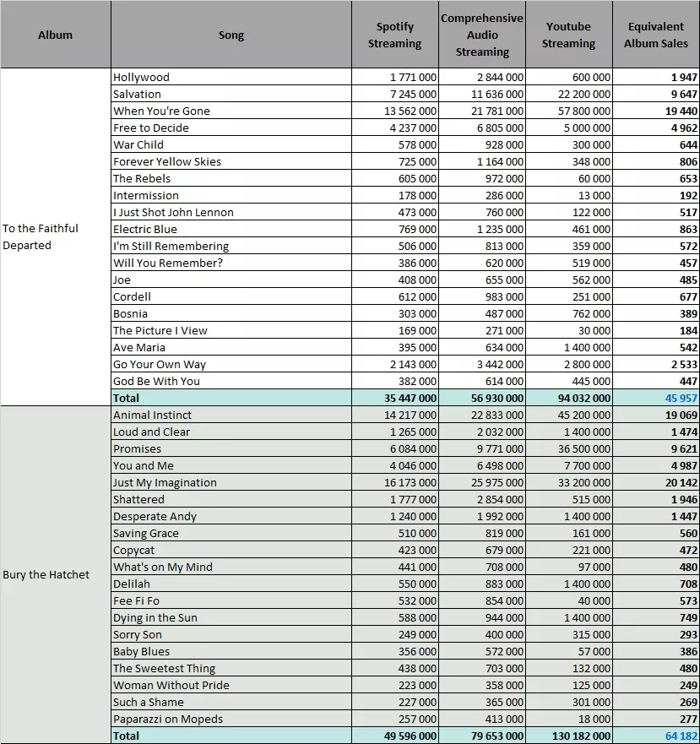Screen dimensions: 700x744
Task: Select the "Will You Remember?" cell
Action: pyautogui.click(x=231, y=263)
